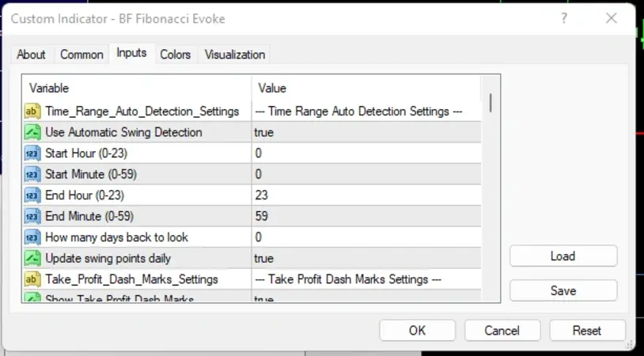Select the Inputs tab
Screen dimensions: 644x356
click(131, 53)
